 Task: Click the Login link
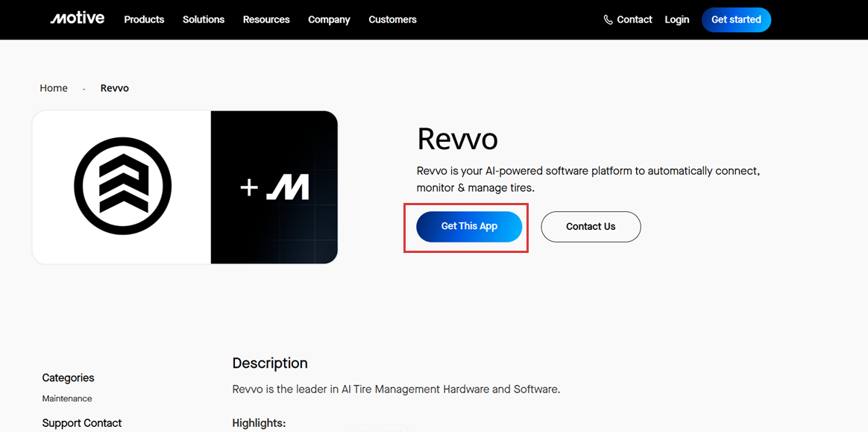coord(676,19)
